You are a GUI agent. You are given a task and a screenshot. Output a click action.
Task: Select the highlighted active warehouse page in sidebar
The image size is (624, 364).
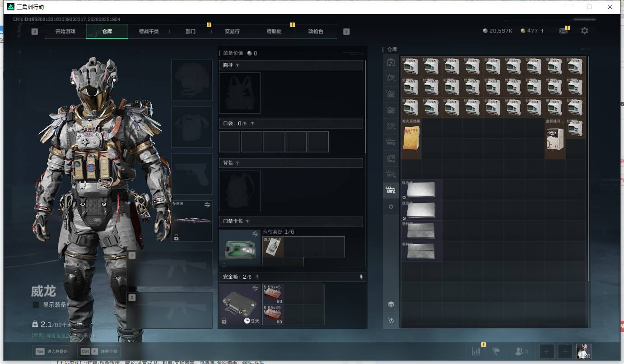(391, 190)
